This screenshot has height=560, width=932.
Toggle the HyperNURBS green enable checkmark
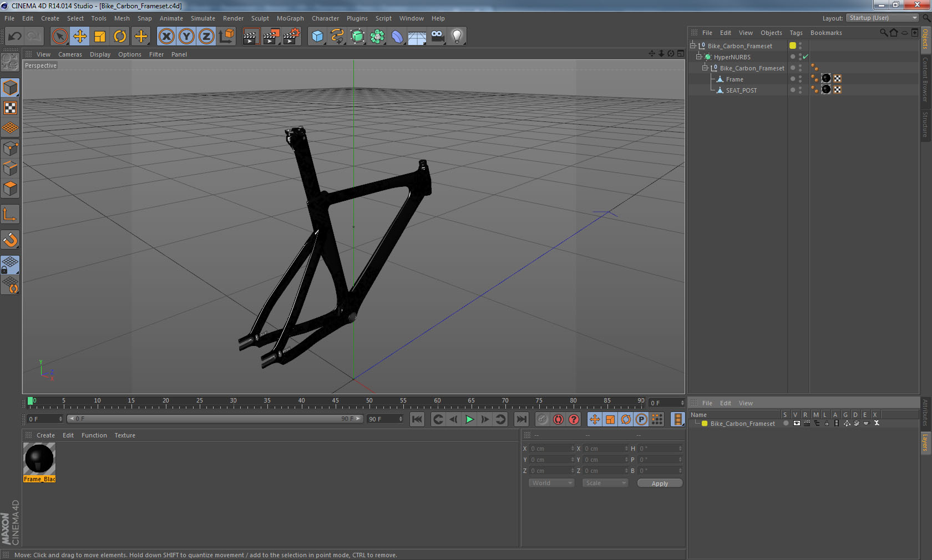(806, 57)
